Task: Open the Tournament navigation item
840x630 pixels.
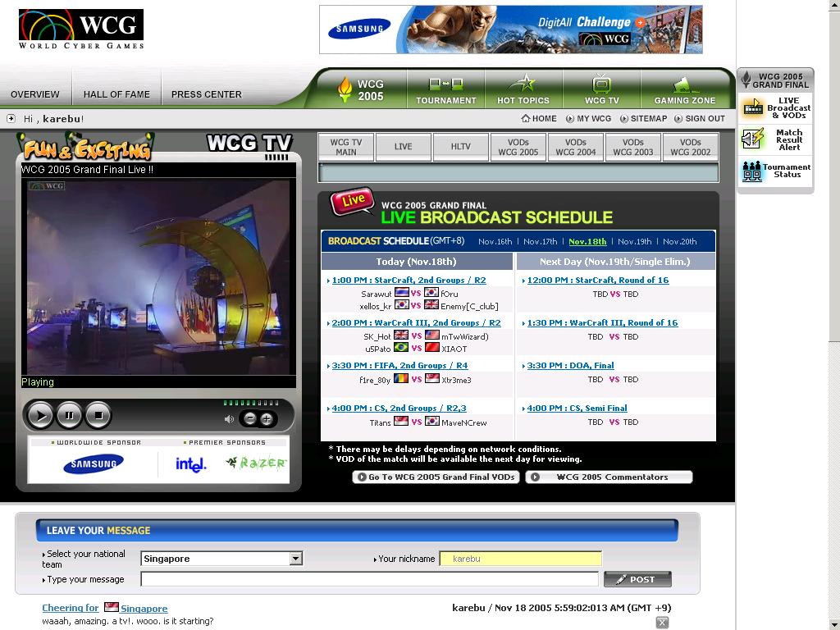Action: (445, 89)
